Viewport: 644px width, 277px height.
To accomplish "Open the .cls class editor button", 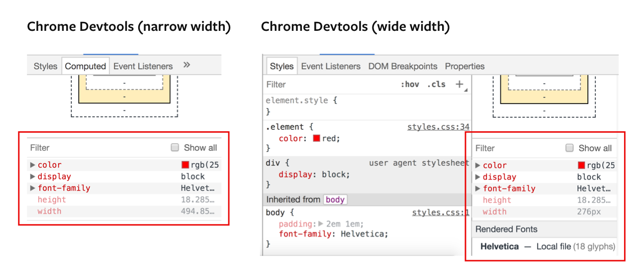I will click(x=436, y=85).
